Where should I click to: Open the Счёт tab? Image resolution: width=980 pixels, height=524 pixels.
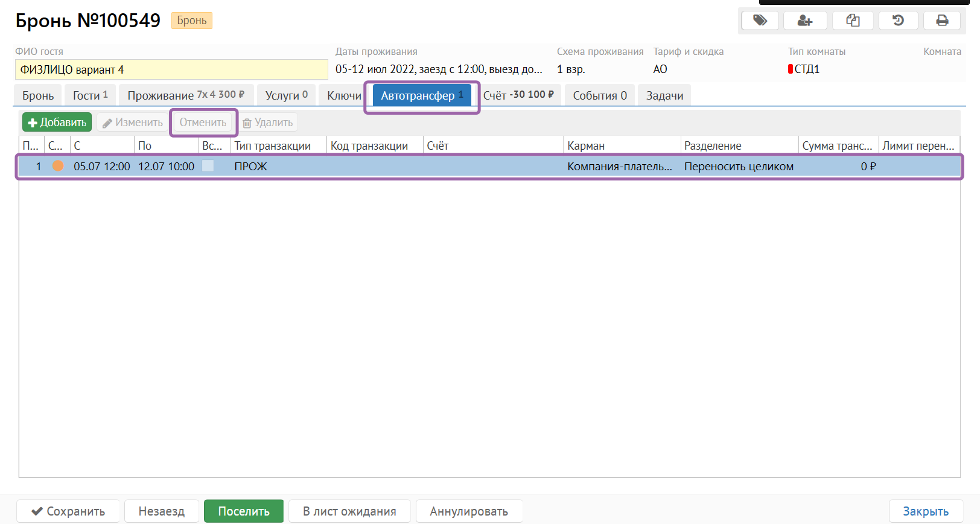[x=518, y=95]
